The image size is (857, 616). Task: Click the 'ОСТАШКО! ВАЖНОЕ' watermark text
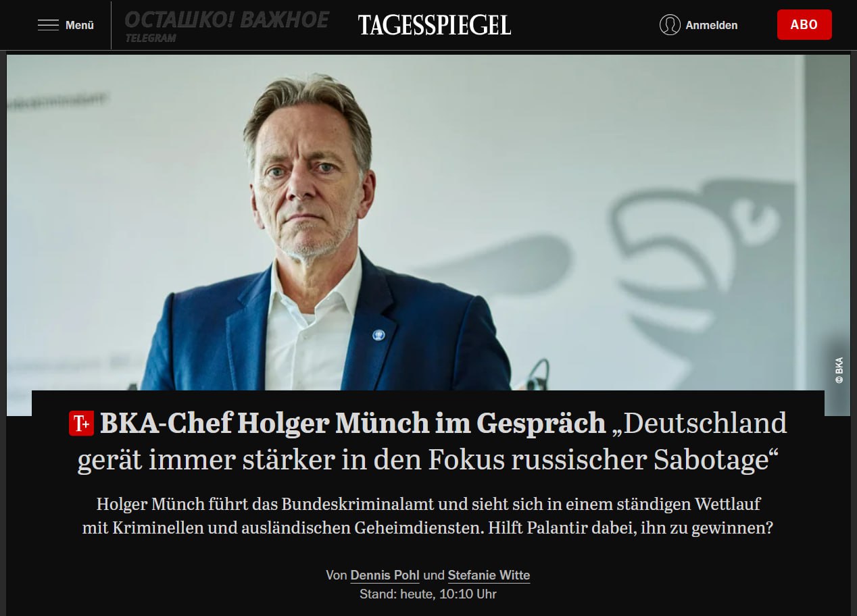tap(226, 20)
